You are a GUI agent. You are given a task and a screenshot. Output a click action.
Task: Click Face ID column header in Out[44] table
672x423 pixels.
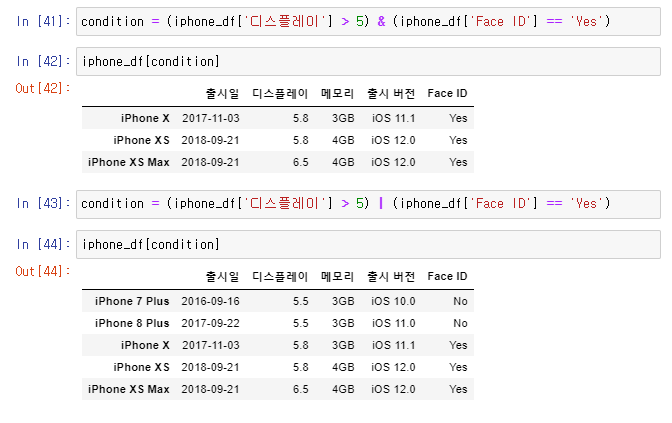(447, 276)
